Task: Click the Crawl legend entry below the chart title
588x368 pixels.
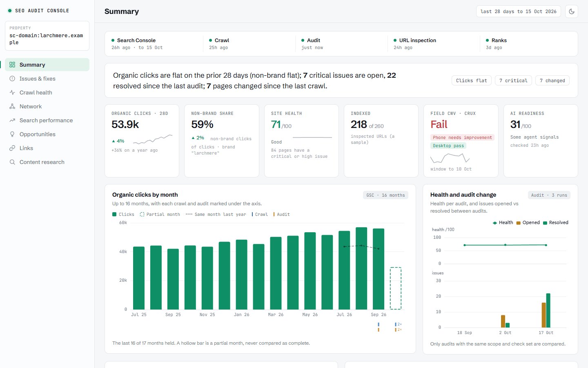Action: pos(260,214)
